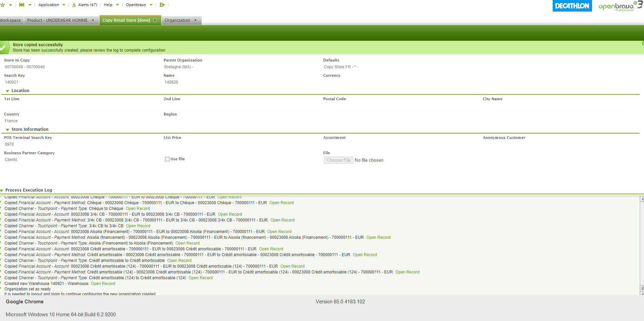Collapse the Location section
Image resolution: width=644 pixels, height=321 pixels.
coord(7,91)
